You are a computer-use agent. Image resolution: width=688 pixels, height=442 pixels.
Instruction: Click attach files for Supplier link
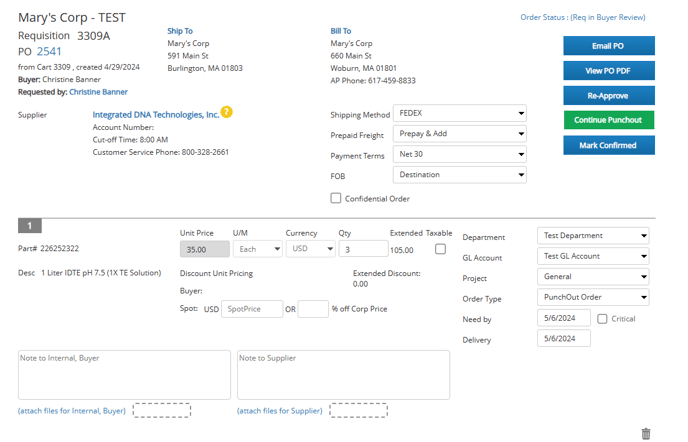tap(280, 411)
